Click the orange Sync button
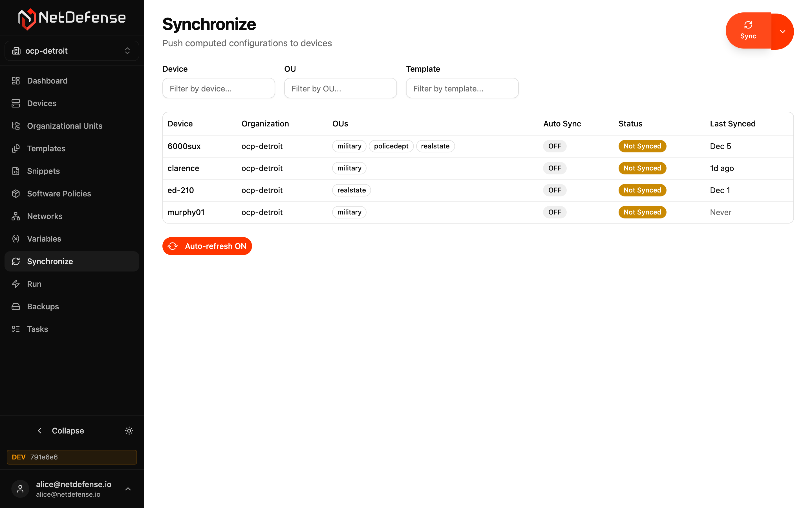Image resolution: width=812 pixels, height=508 pixels. [x=748, y=30]
